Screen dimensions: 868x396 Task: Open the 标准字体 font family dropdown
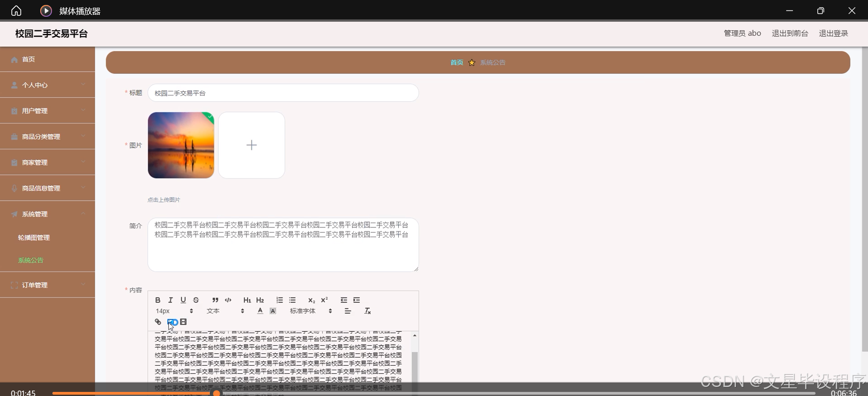click(311, 311)
